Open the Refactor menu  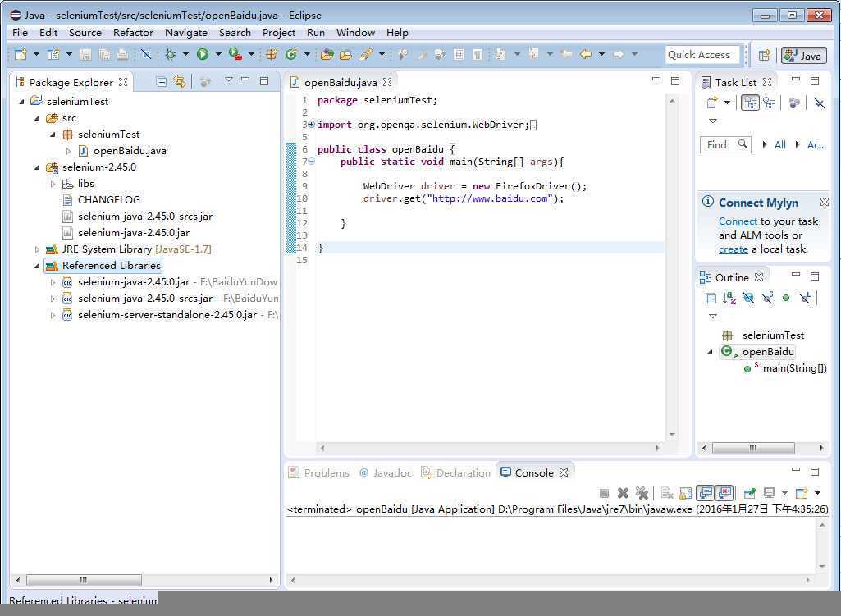(x=133, y=33)
